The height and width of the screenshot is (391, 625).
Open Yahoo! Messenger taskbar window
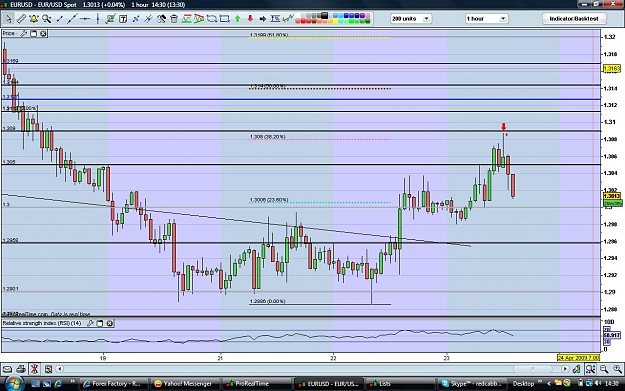[185, 384]
